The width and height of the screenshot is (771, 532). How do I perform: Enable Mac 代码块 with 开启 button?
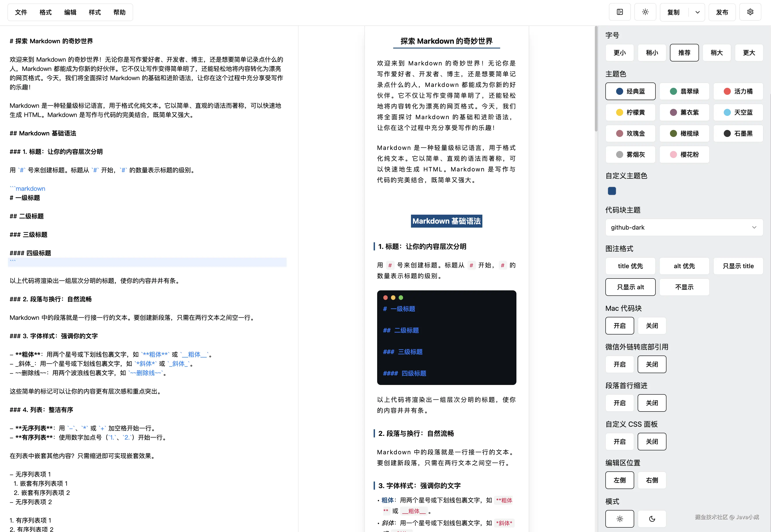tap(619, 326)
